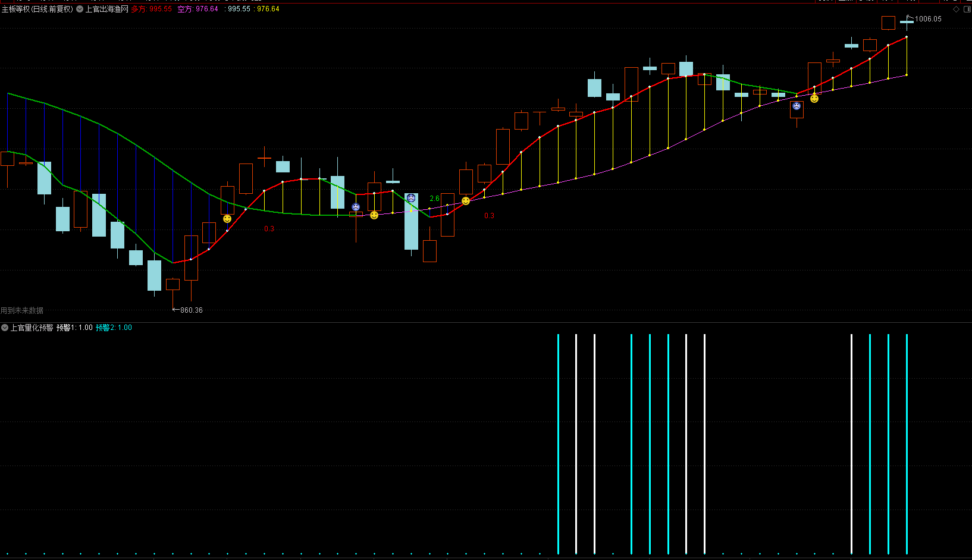Click the 主板等权(日线.前复权) title label

(x=37, y=9)
